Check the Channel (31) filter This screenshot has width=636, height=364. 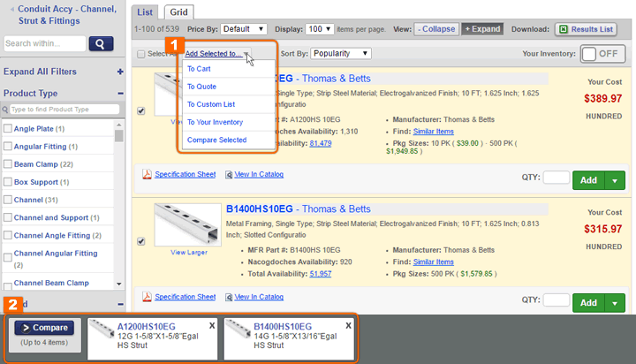point(8,200)
